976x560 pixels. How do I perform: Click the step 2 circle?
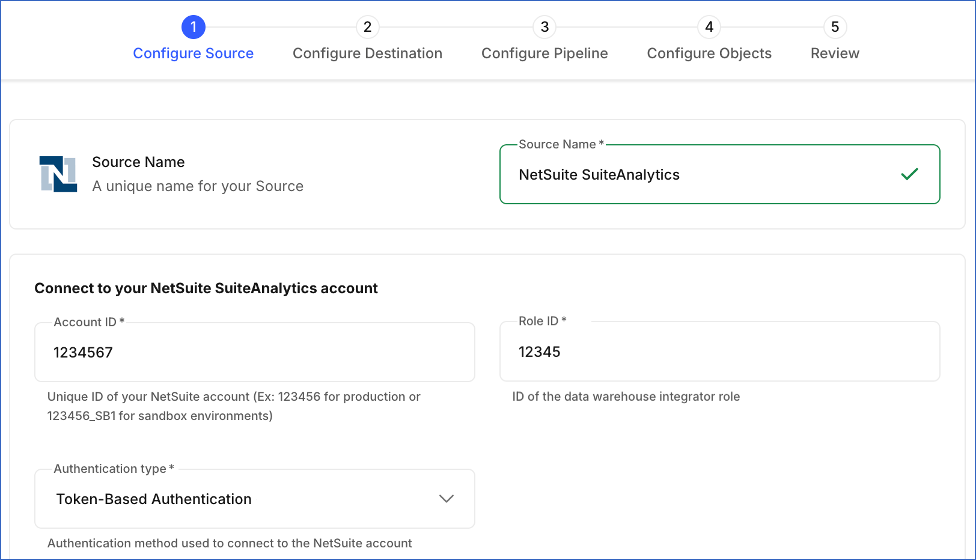(367, 26)
